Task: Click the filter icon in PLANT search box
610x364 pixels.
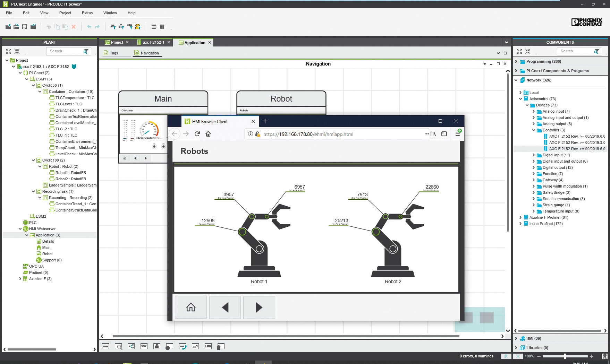Action: 86,51
